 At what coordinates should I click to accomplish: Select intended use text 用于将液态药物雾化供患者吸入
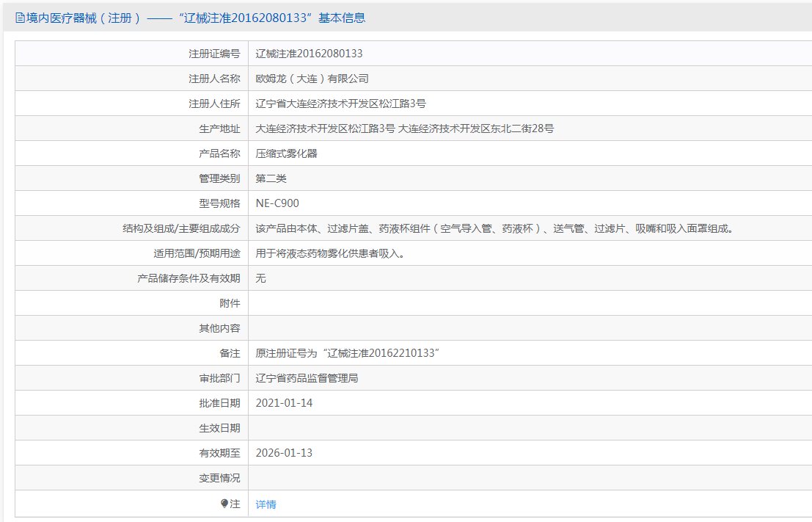click(x=330, y=253)
